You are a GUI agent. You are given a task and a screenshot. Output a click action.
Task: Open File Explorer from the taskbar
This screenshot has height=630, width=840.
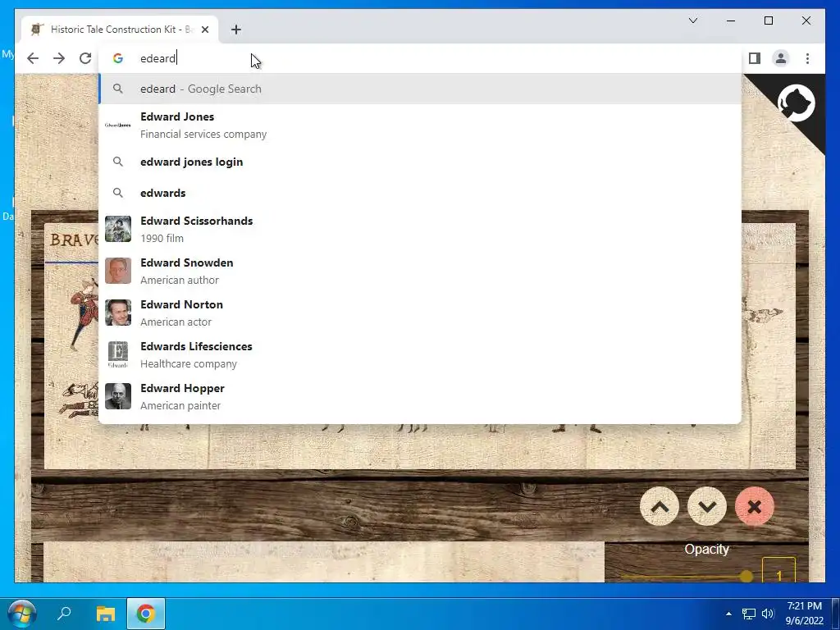tap(106, 614)
